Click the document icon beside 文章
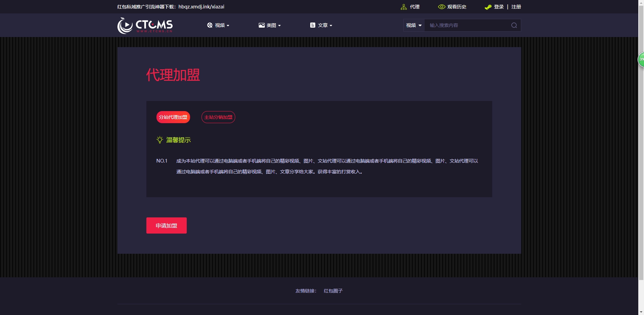 tap(312, 25)
